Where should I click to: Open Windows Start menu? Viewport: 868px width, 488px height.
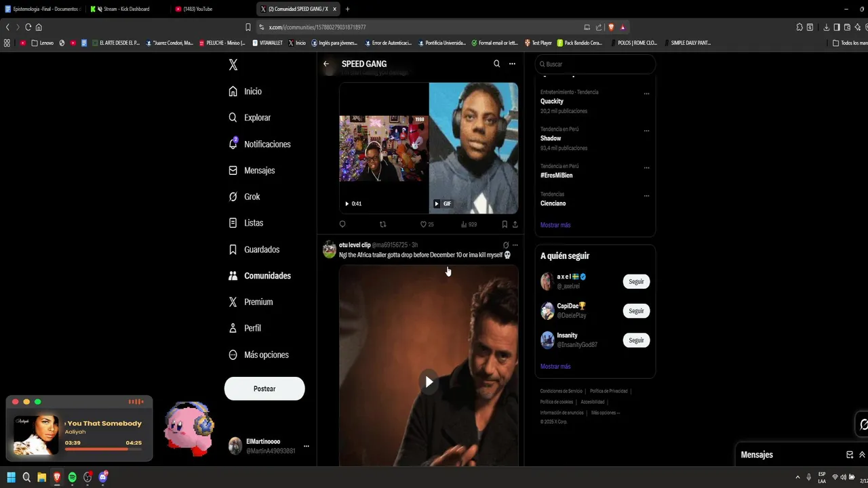11,477
